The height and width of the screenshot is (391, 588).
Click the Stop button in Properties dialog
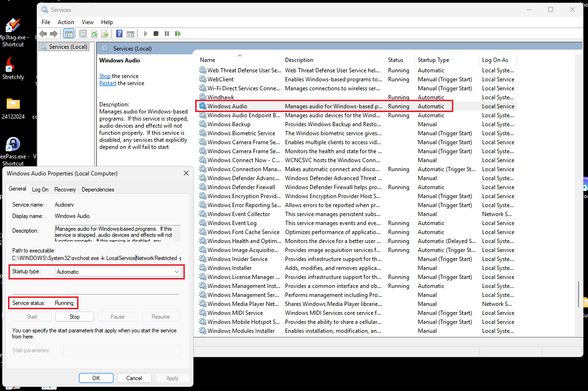(75, 317)
